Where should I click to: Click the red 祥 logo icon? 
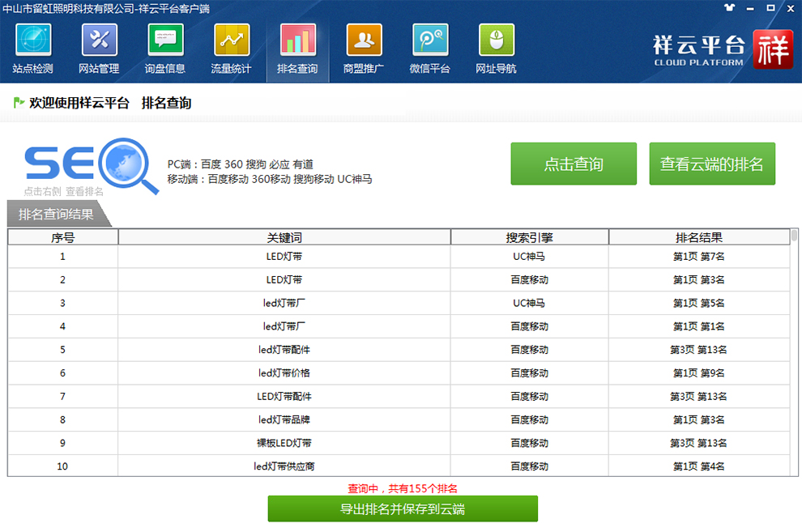point(773,50)
